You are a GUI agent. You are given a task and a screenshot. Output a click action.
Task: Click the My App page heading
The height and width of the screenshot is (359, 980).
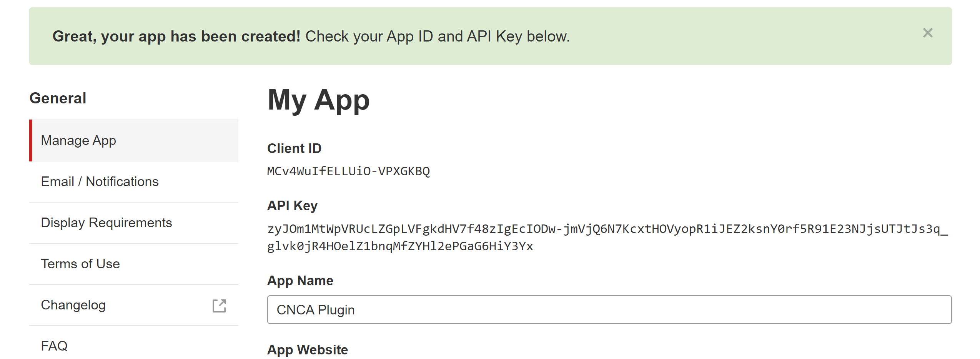coord(318,101)
